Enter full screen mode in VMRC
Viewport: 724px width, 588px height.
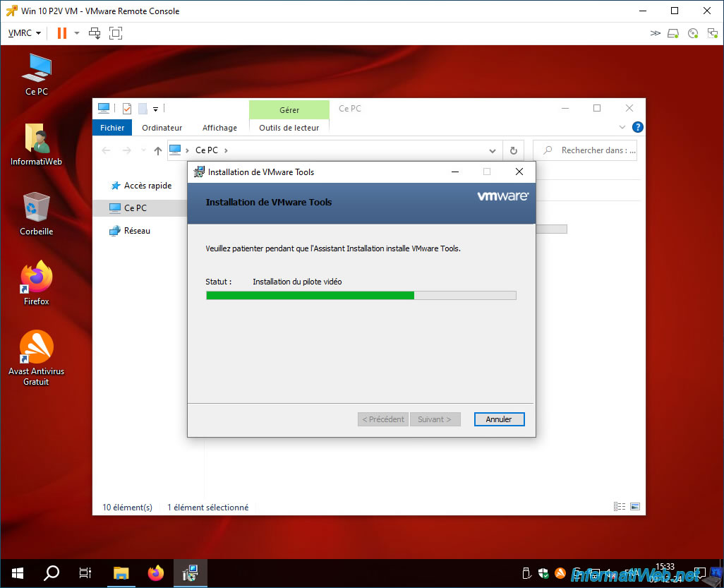point(116,33)
